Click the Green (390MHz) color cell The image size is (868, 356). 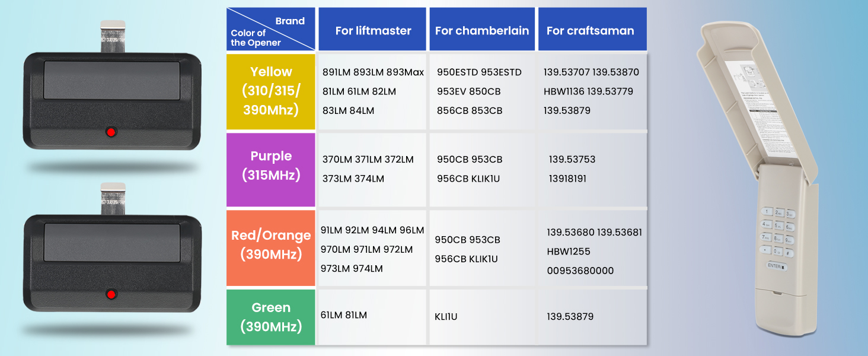coord(271,317)
